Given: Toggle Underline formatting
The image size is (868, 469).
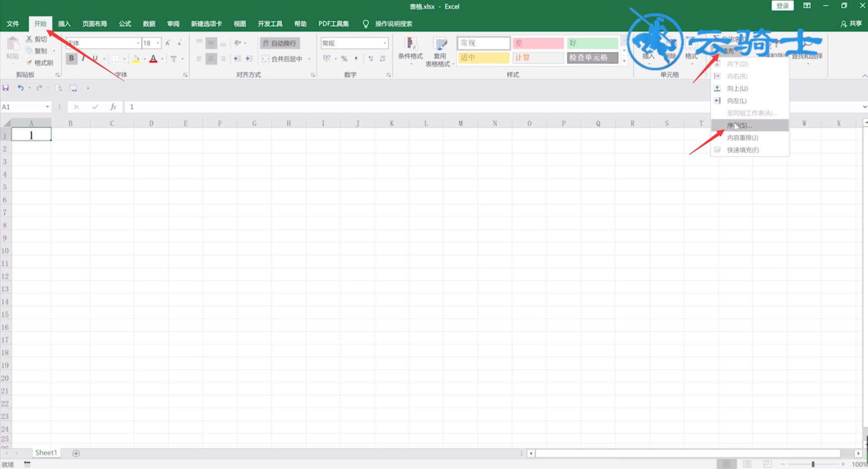Looking at the screenshot, I should pyautogui.click(x=95, y=58).
